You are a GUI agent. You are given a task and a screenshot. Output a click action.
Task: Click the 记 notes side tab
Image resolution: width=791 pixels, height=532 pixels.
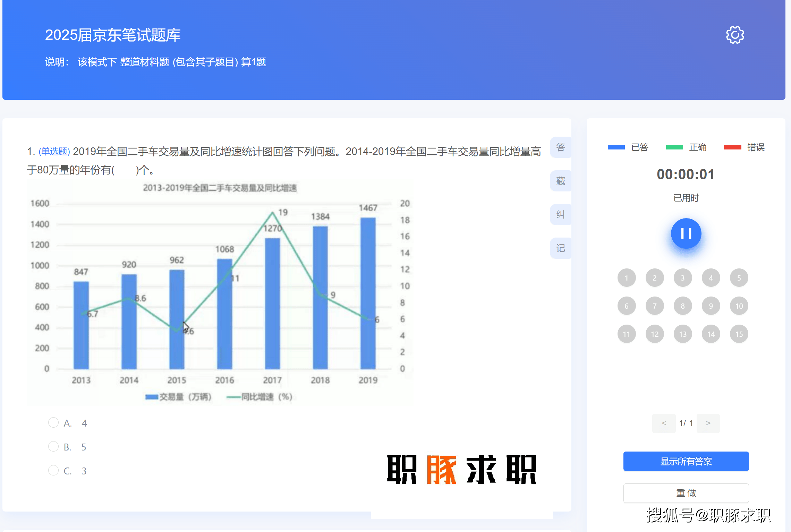(x=560, y=248)
